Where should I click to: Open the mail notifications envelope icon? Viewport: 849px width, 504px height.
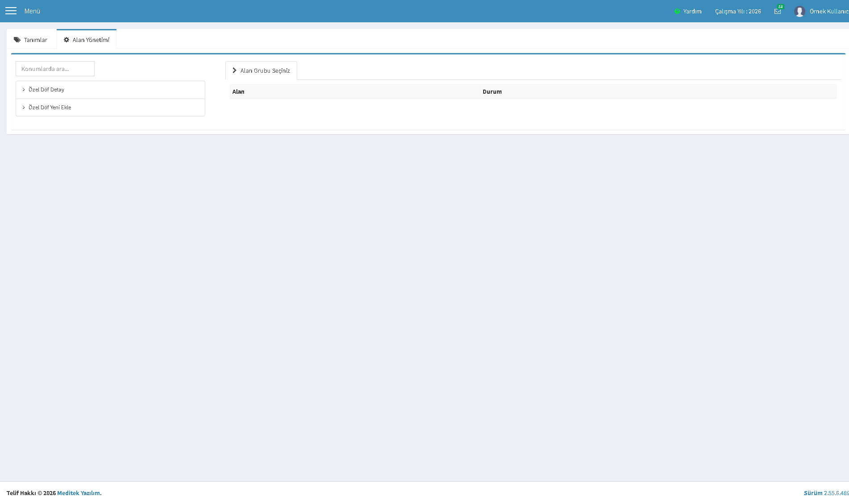pyautogui.click(x=778, y=12)
